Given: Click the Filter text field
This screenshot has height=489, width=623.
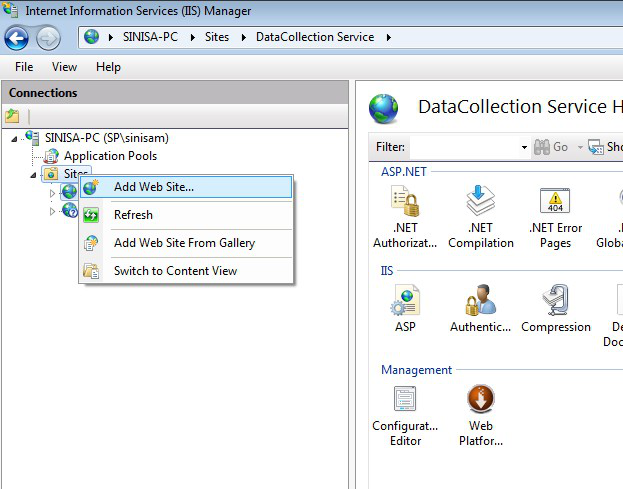Looking at the screenshot, I should point(464,147).
